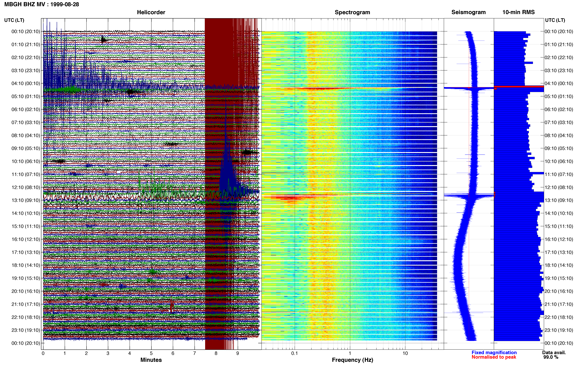Click the right '20:10 (16:10)' time label
Screen dimensions: 588x368
tap(559, 291)
